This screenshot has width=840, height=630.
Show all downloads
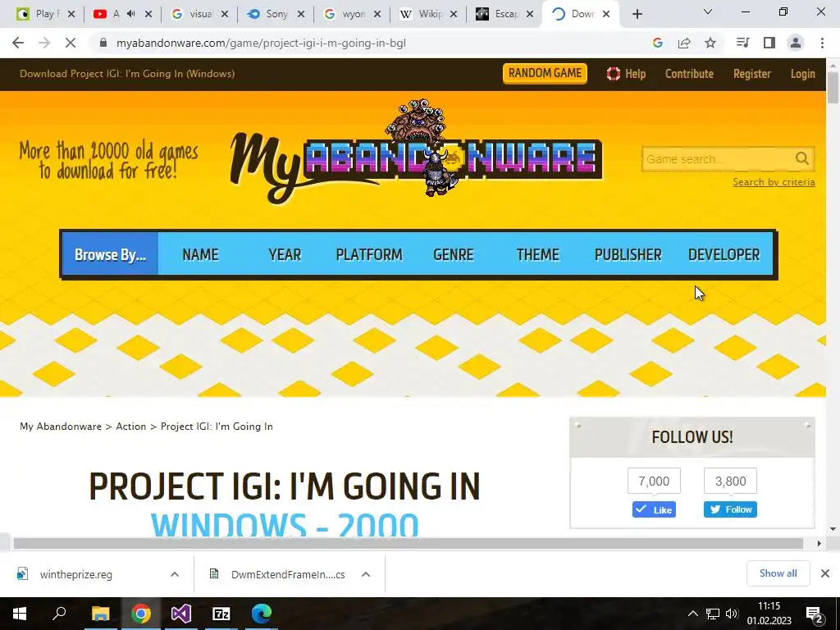click(778, 573)
